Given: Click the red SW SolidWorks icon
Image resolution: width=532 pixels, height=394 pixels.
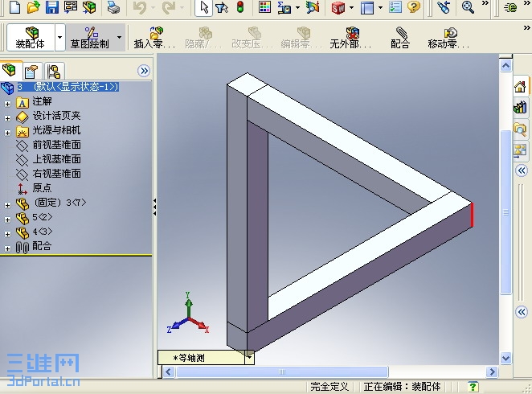Looking at the screenshot, I should pos(338,7).
